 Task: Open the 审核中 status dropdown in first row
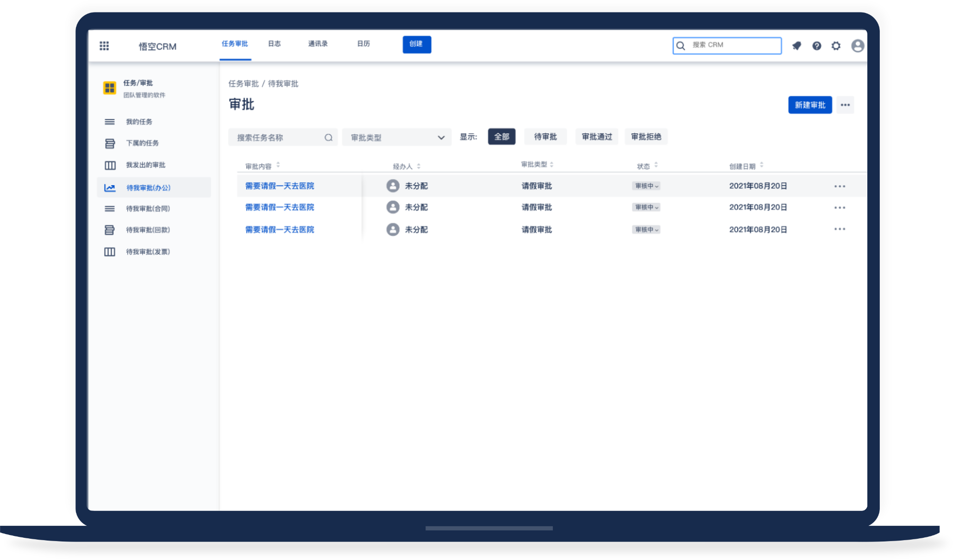[646, 186]
